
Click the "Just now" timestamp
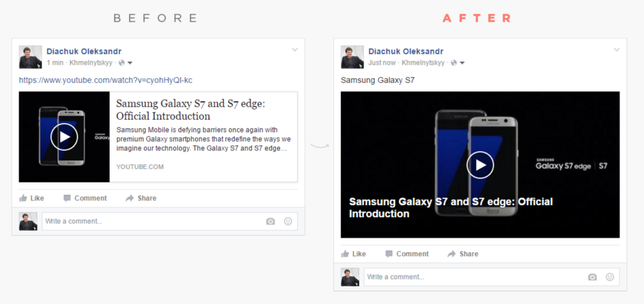[382, 63]
